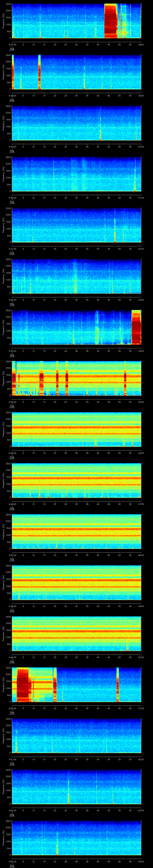Image resolution: width=153 pixels, height=868 pixels.
Task: Click the "4:46:00" time axis label
Action: tap(12, 504)
